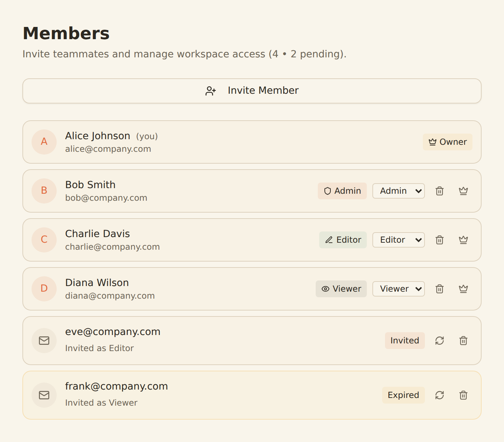The width and height of the screenshot is (504, 442).
Task: Transfer ownership to Bob Smith via crown icon
Action: (x=463, y=191)
